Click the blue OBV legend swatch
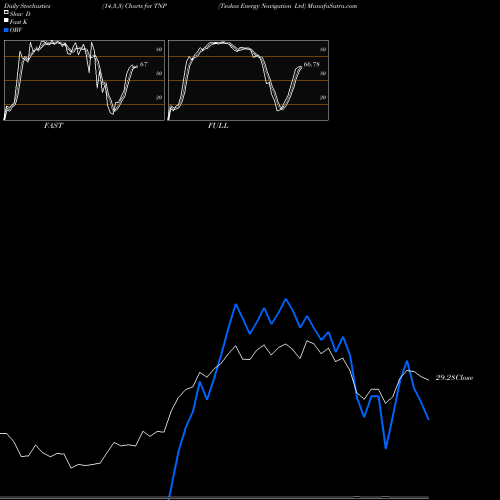Screen dimensions: 500x500 [6, 30]
